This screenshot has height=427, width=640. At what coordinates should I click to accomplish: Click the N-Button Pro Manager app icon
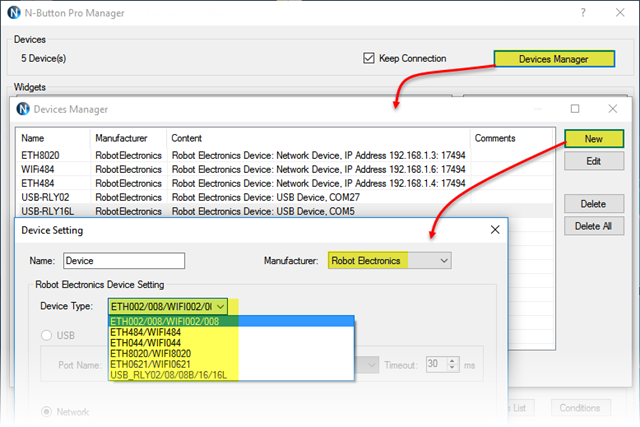click(x=14, y=13)
